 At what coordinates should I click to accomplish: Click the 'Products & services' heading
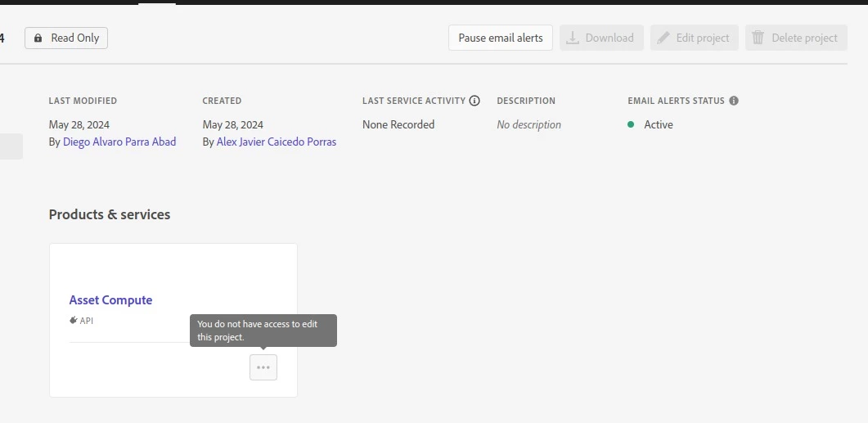[x=110, y=214]
